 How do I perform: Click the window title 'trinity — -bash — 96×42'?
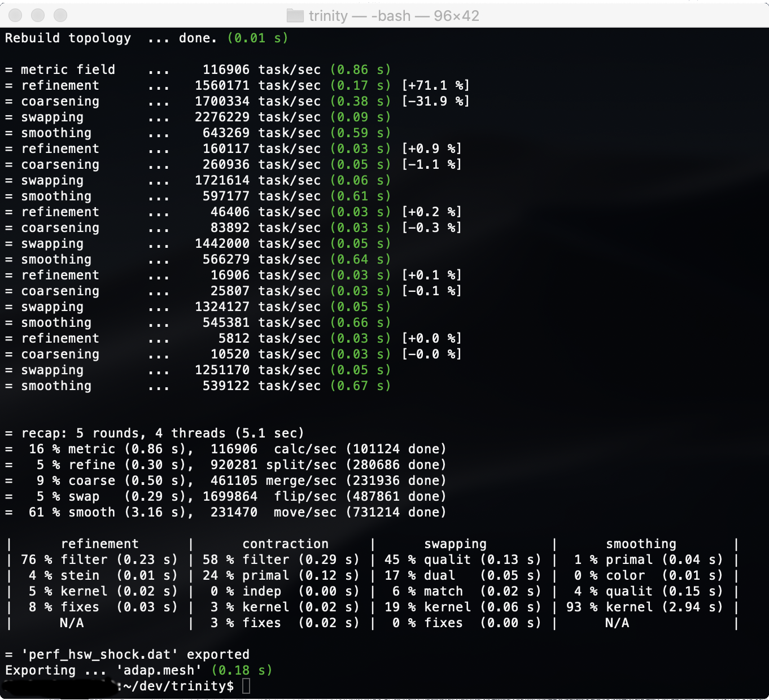click(394, 16)
